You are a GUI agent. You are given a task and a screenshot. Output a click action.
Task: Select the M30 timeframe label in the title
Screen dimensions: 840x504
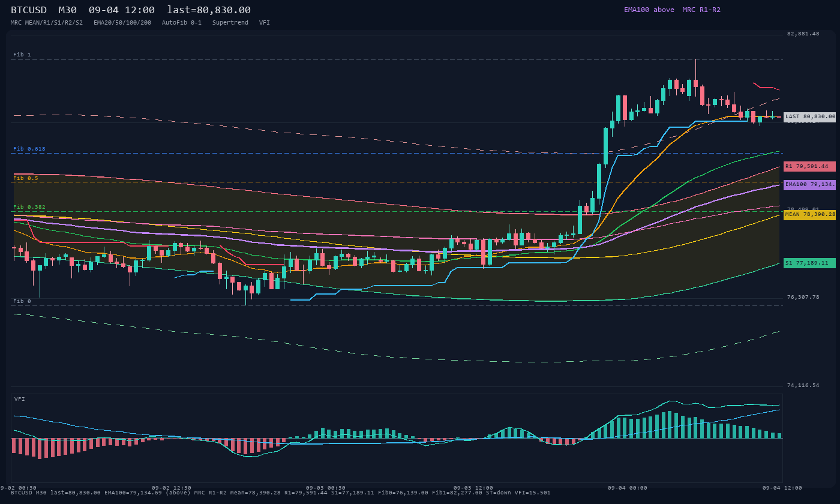pyautogui.click(x=67, y=10)
